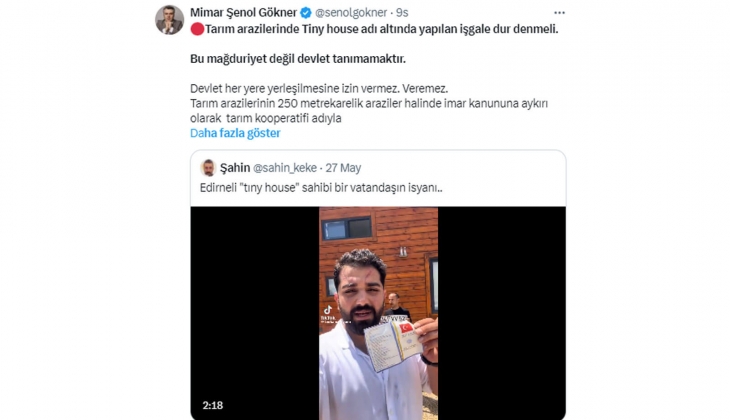730x420 pixels.
Task: Open the @senolgokner handle link
Action: tap(351, 13)
